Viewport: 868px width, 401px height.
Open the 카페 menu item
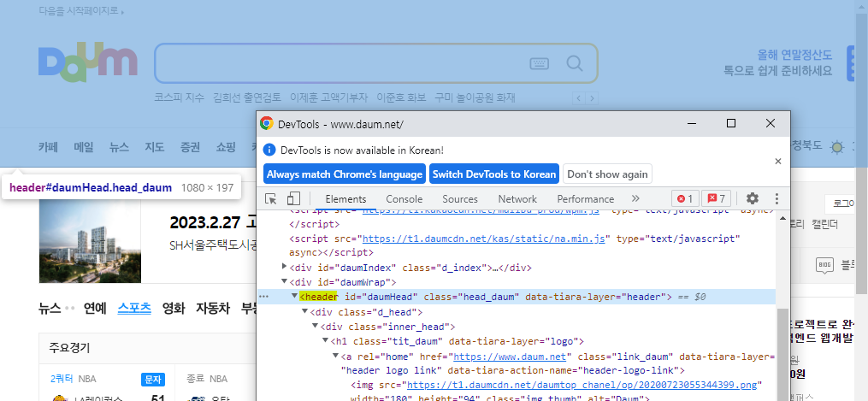coord(48,147)
